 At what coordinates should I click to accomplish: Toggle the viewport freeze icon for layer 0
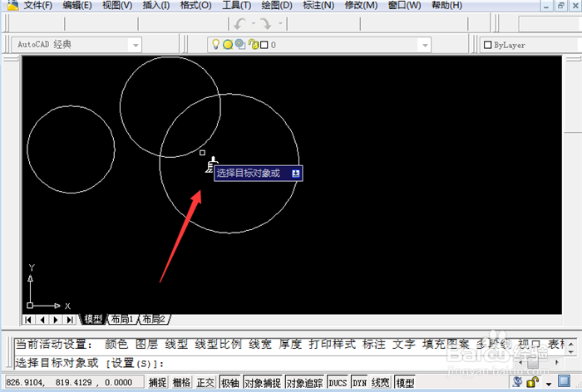(240, 44)
